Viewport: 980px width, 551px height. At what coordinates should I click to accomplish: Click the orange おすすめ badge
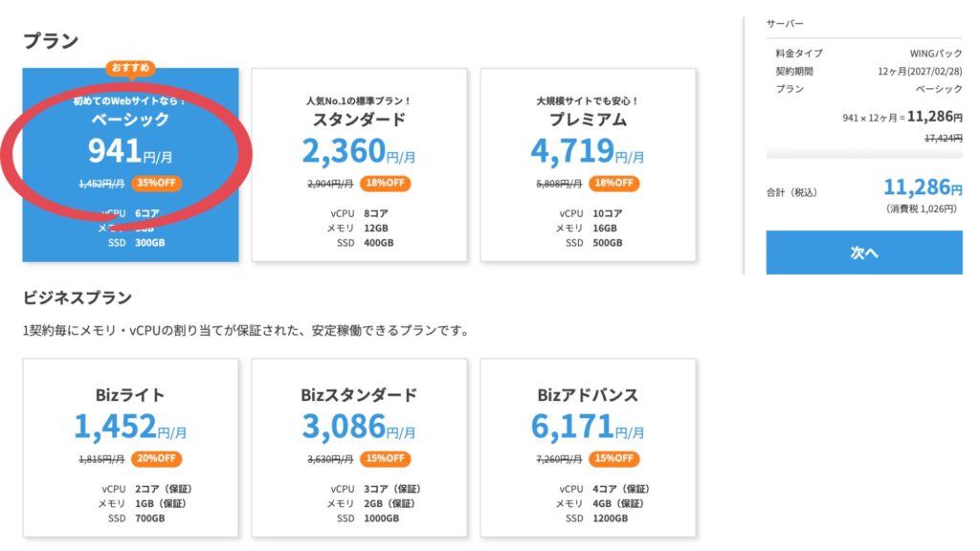[x=131, y=68]
